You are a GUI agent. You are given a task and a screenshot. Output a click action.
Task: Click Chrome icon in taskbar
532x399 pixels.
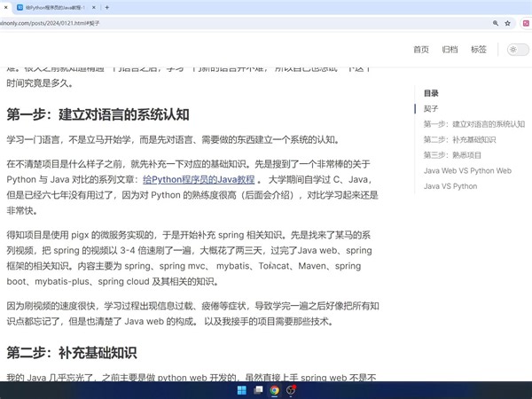275,390
